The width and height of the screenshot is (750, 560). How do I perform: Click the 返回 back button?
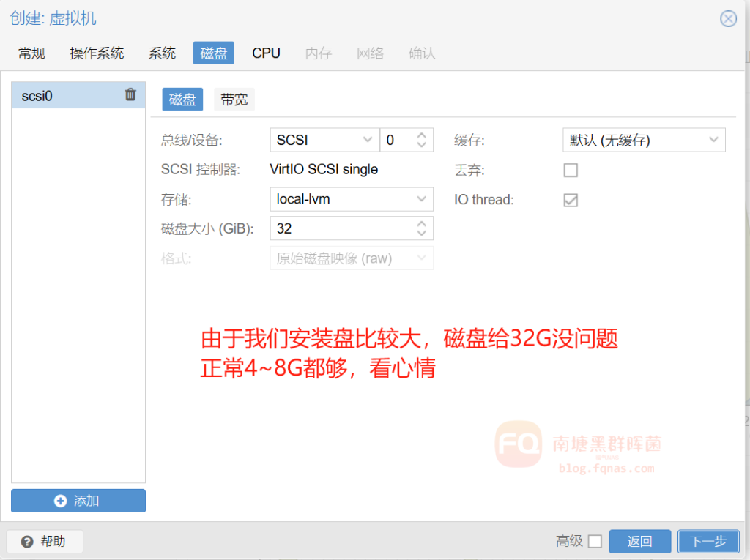[639, 541]
